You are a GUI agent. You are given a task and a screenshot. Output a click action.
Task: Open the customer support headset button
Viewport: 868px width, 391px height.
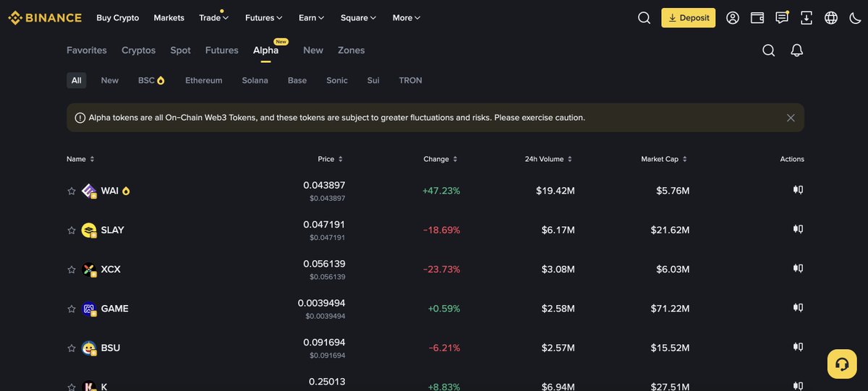pos(842,364)
